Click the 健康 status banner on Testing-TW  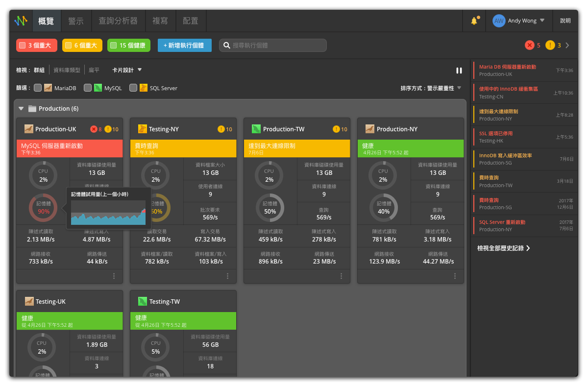pyautogui.click(x=183, y=321)
